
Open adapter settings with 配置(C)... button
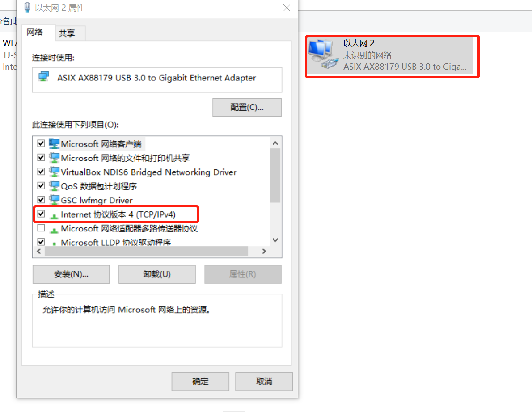[247, 108]
